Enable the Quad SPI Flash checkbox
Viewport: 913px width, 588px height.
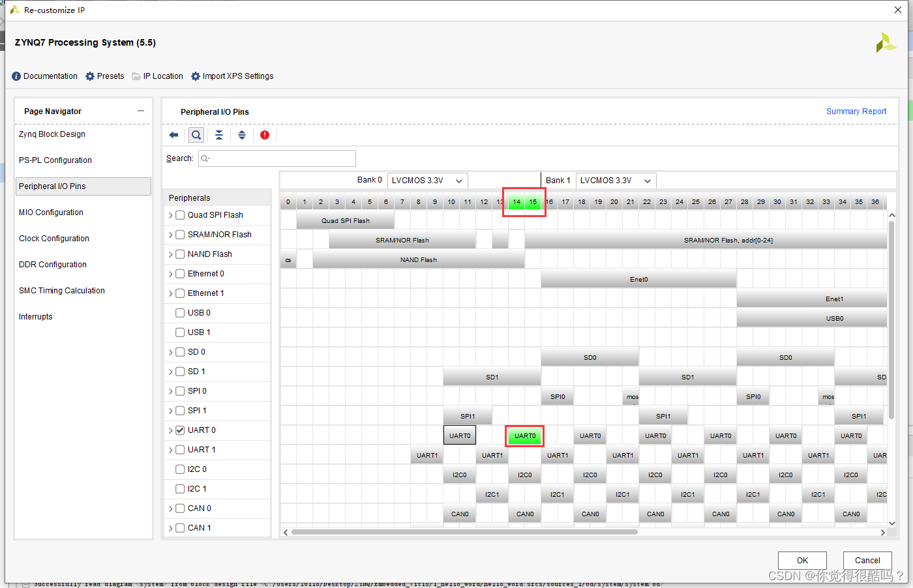[180, 215]
